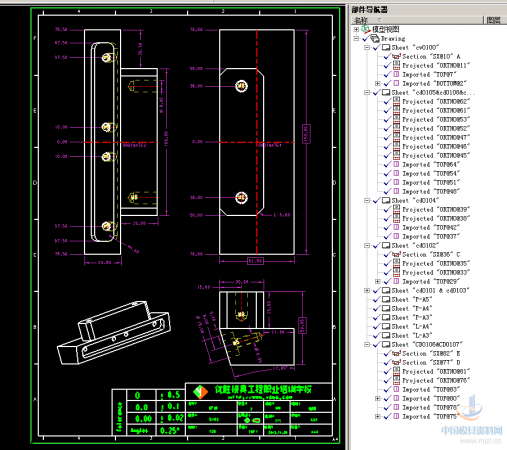Toggle checkmark of Projected "ORTHO@38"

pyautogui.click(x=387, y=218)
